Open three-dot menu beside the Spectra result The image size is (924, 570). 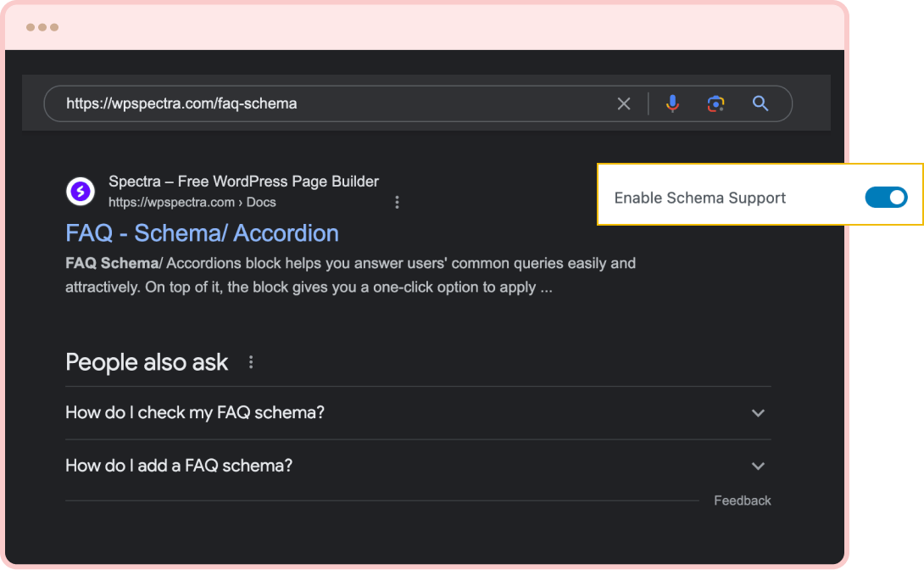397,202
